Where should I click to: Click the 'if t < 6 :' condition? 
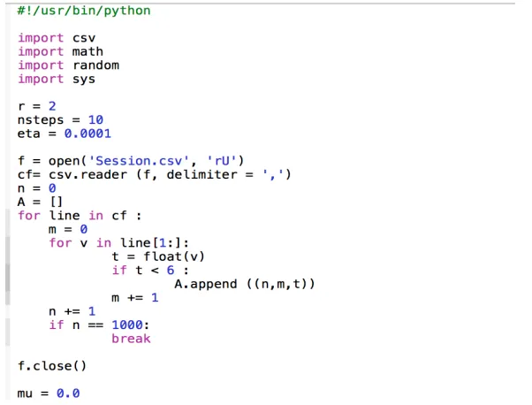click(150, 270)
